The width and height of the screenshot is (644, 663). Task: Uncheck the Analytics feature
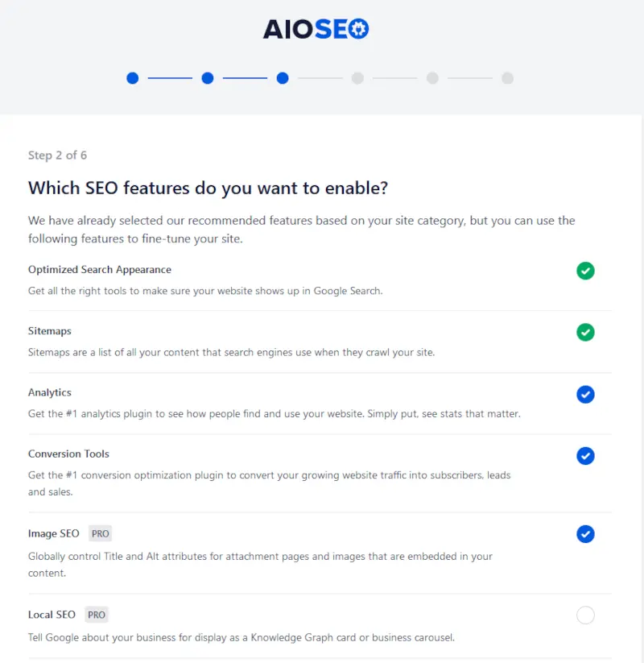click(x=585, y=394)
